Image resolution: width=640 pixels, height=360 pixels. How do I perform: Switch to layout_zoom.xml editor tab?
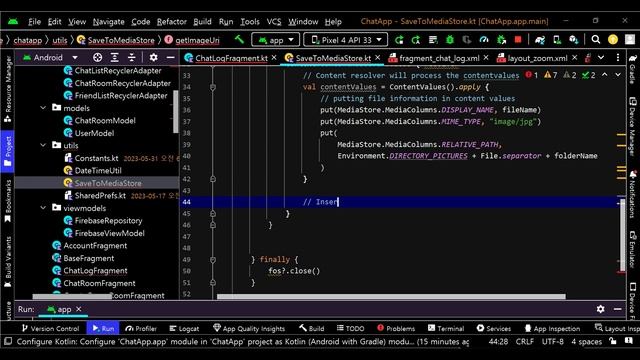tap(537, 58)
